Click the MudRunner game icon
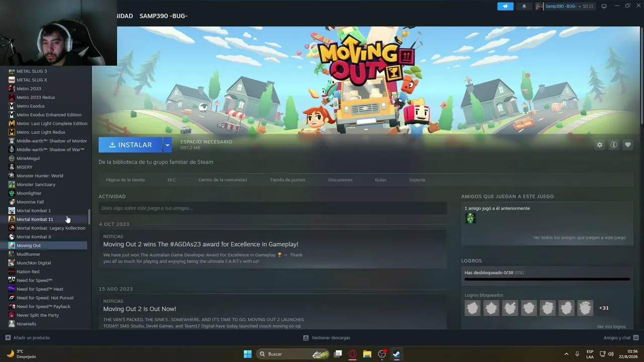The image size is (644, 362). tap(12, 254)
